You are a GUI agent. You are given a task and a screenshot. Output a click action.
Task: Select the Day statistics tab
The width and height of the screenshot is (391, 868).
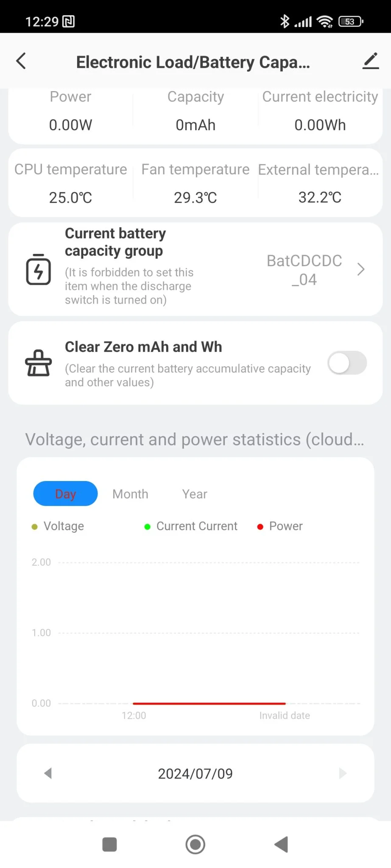(x=66, y=494)
